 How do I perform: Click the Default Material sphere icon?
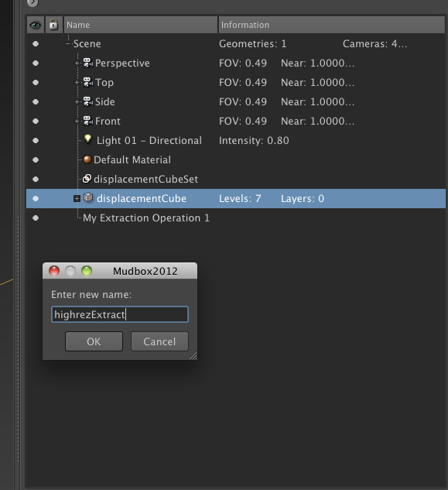[87, 159]
